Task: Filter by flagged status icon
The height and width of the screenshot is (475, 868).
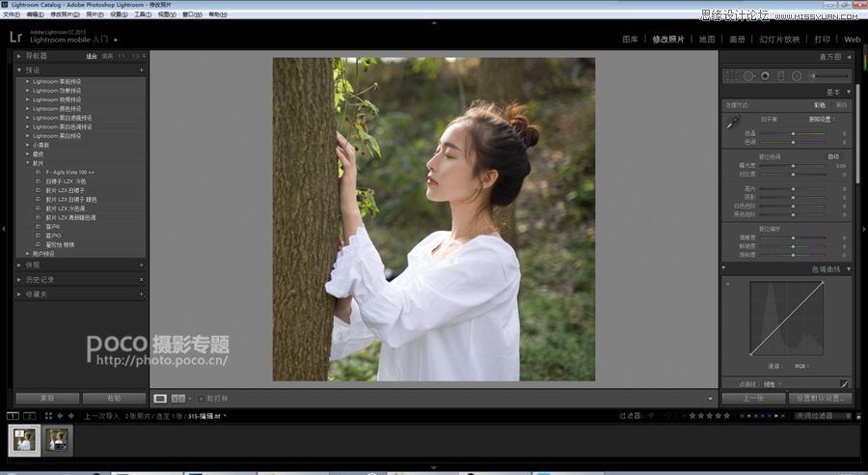Action: pos(651,416)
